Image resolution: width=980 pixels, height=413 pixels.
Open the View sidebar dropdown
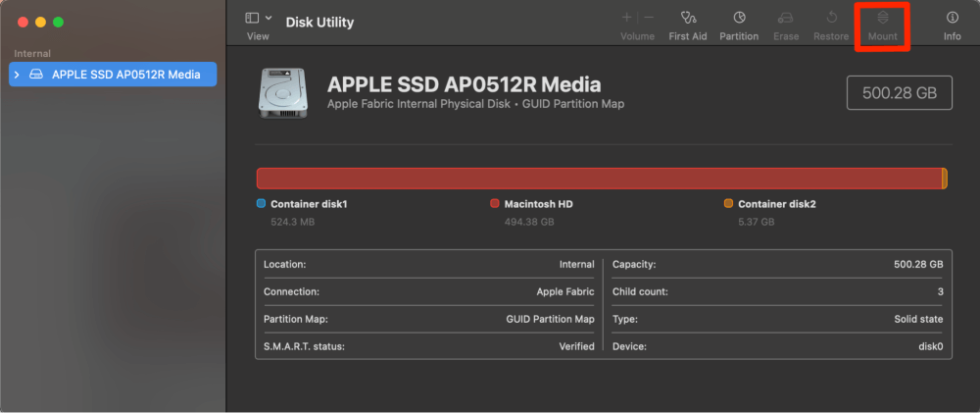click(259, 18)
